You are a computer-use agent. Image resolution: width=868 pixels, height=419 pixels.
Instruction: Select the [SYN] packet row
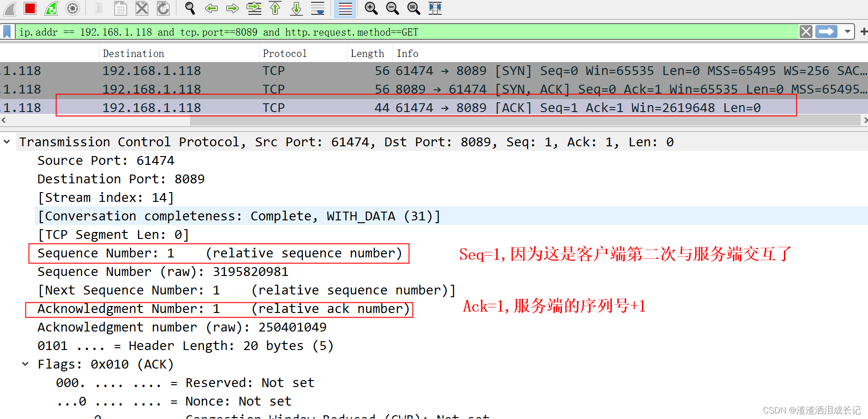[x=434, y=71]
